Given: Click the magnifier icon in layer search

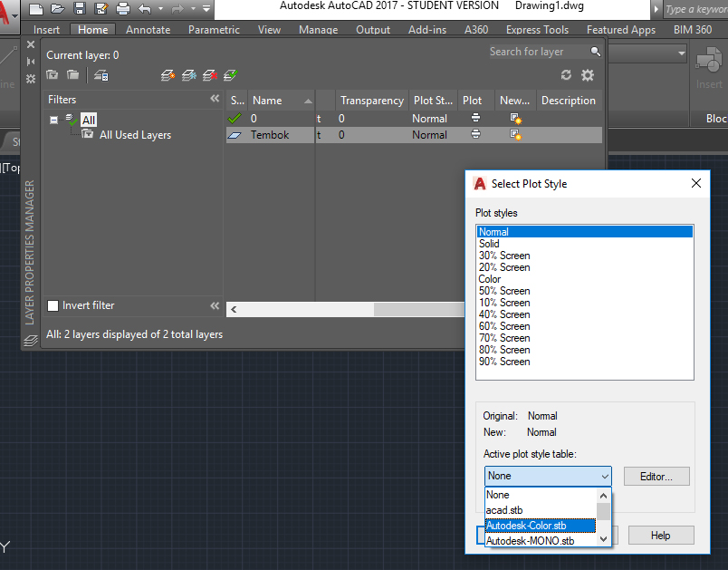Looking at the screenshot, I should coord(595,52).
